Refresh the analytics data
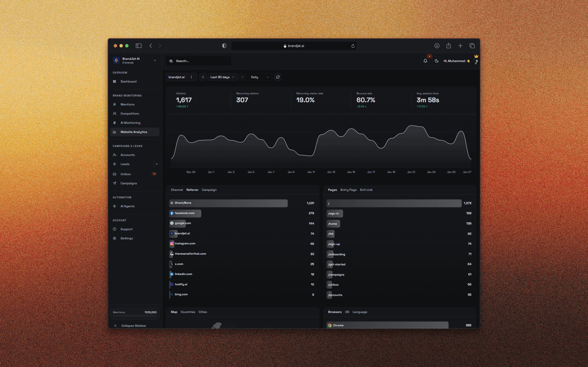 (278, 77)
